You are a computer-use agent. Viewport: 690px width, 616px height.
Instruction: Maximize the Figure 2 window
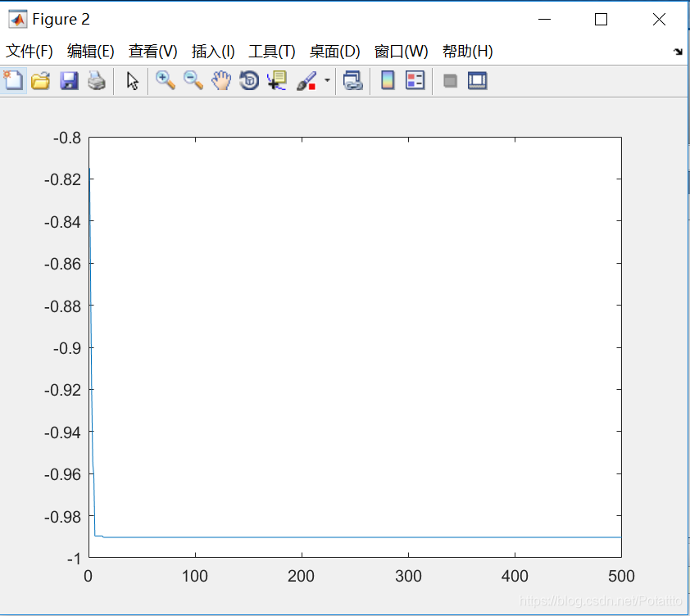click(x=601, y=20)
